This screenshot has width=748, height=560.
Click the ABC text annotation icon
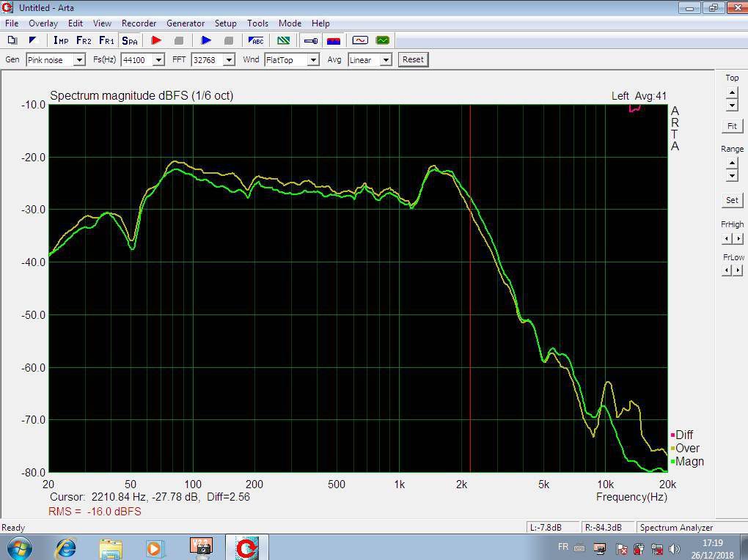point(256,40)
